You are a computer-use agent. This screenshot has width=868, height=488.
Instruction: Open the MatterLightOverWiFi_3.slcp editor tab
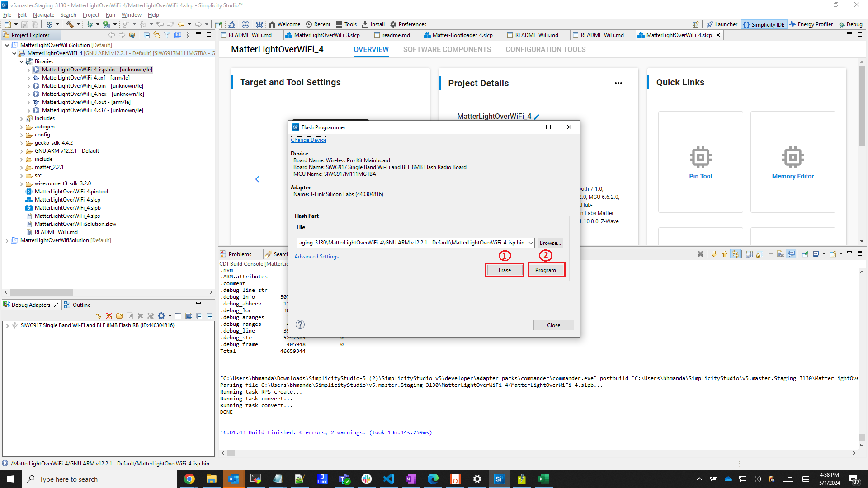click(x=326, y=35)
